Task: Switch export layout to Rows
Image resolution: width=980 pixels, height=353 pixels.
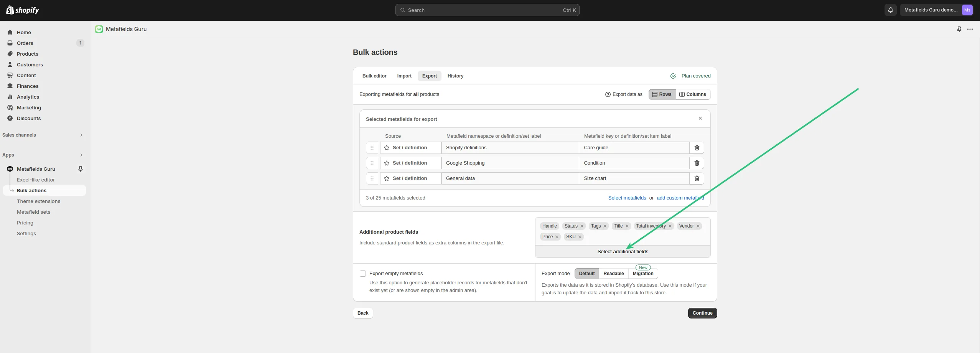Action: (x=662, y=94)
